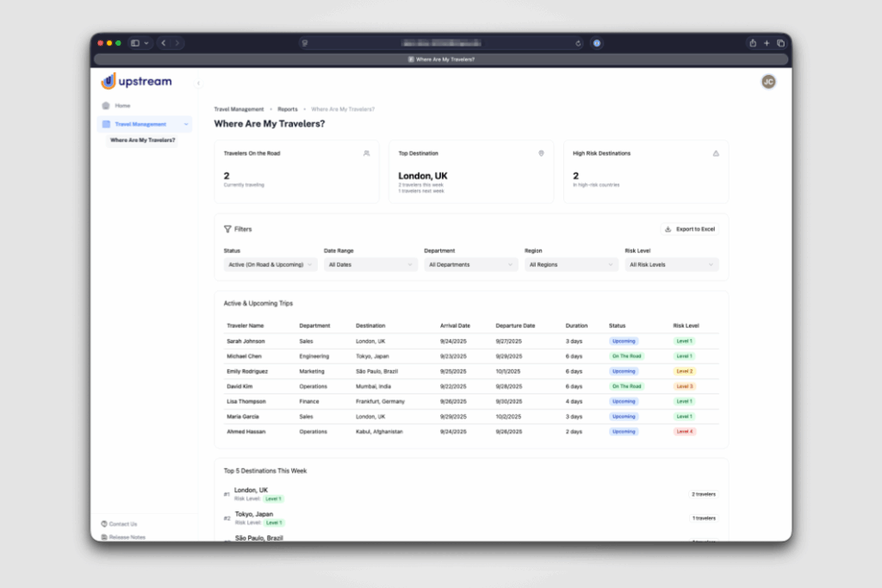Open the Risk Level dropdown
Image resolution: width=882 pixels, height=588 pixels.
672,265
